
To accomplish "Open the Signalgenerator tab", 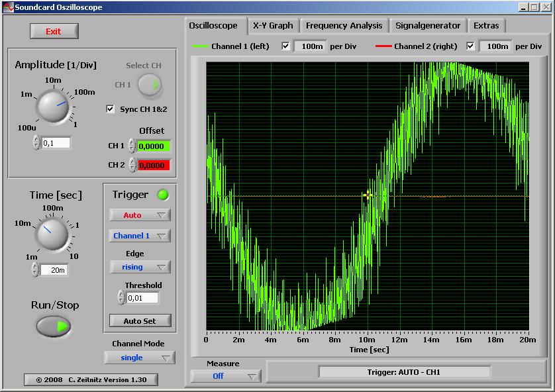I will (x=427, y=26).
